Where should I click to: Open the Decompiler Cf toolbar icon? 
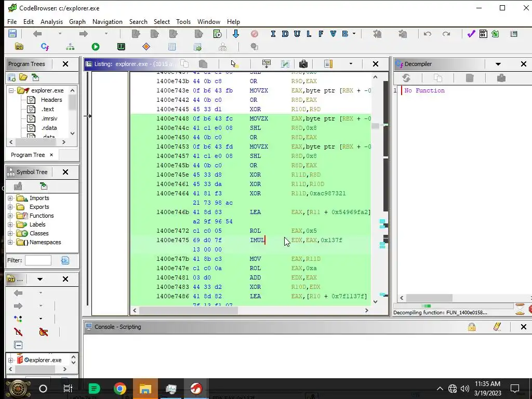coord(45,46)
